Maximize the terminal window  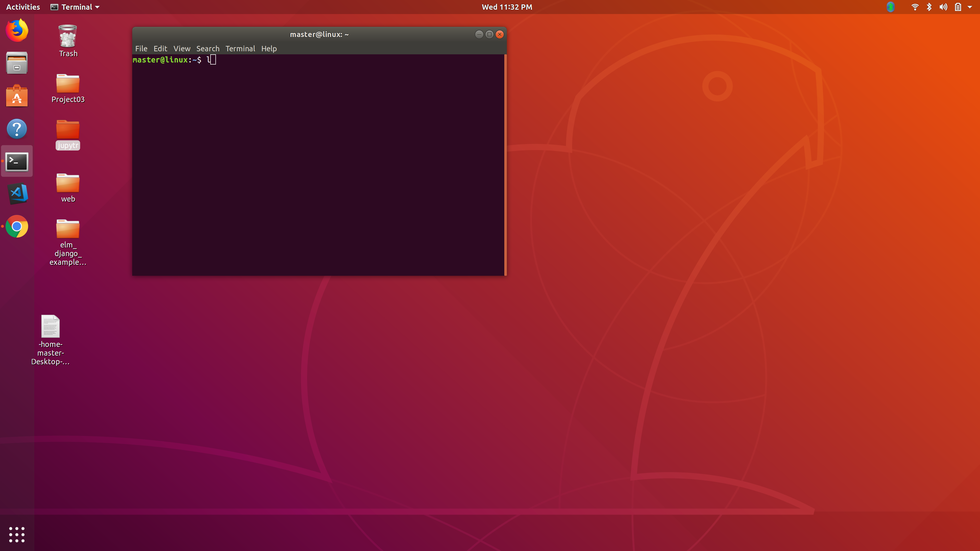coord(489,34)
